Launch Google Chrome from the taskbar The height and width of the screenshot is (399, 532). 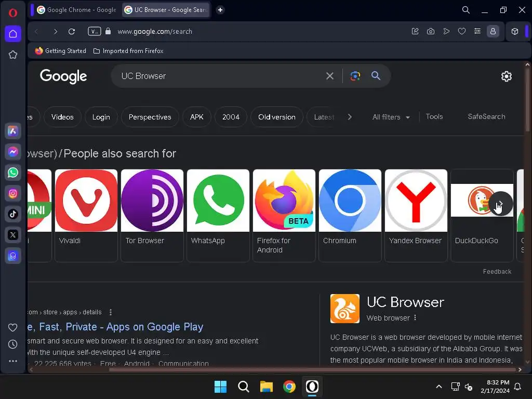click(289, 387)
